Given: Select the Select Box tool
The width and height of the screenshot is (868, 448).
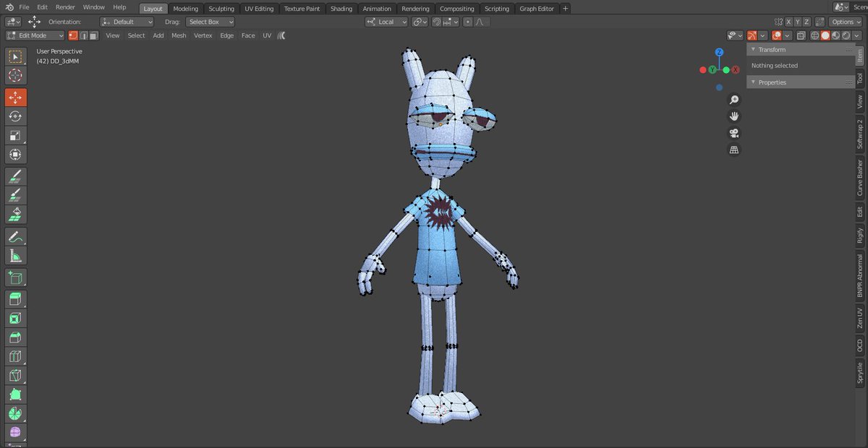Looking at the screenshot, I should pyautogui.click(x=16, y=56).
